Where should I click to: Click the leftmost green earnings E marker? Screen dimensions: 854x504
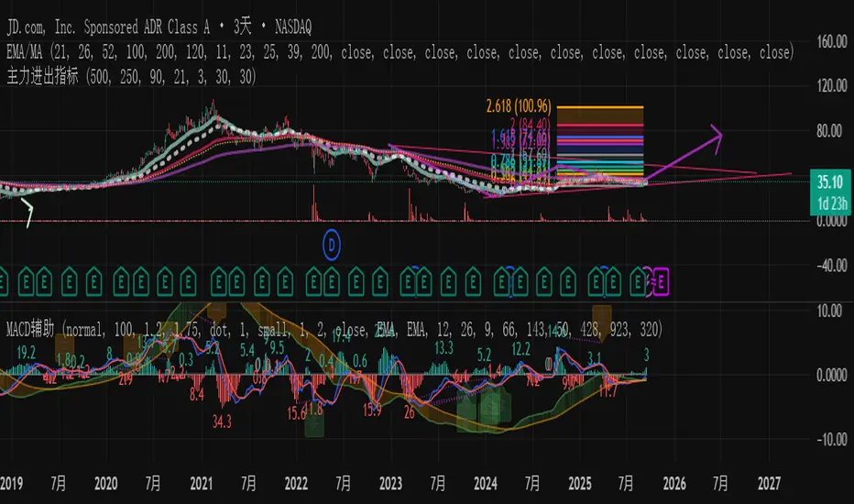[x=5, y=278]
